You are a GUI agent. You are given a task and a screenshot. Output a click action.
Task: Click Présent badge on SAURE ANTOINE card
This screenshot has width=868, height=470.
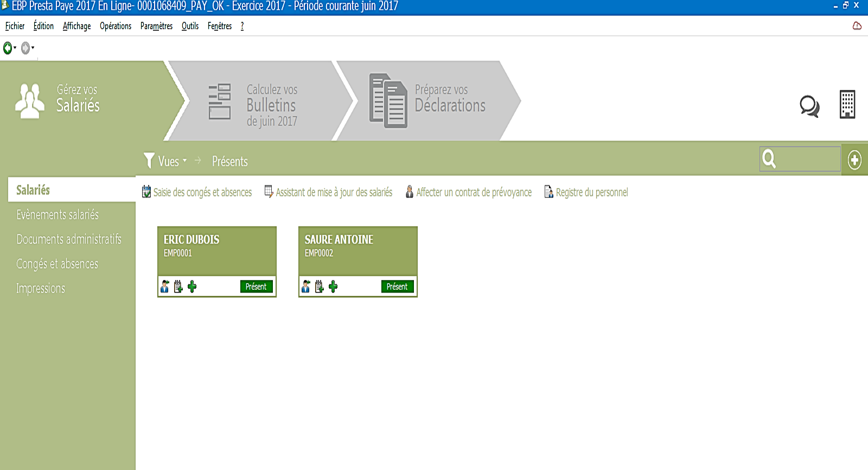pos(397,287)
